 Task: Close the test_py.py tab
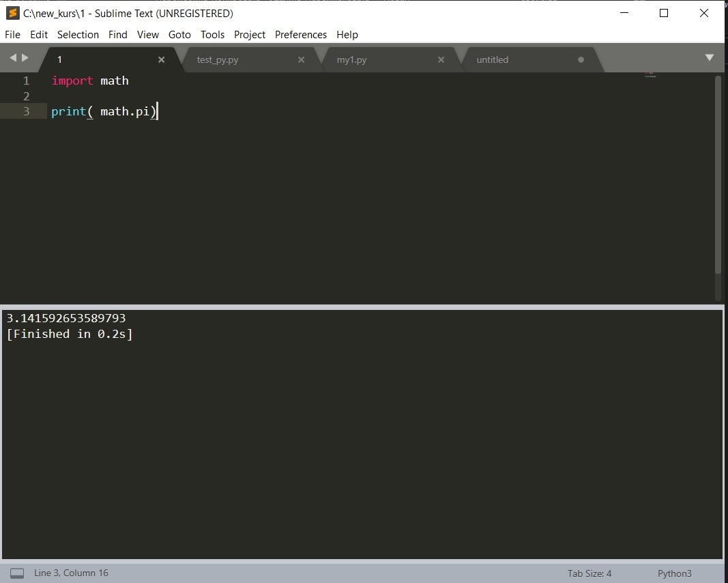tap(301, 59)
